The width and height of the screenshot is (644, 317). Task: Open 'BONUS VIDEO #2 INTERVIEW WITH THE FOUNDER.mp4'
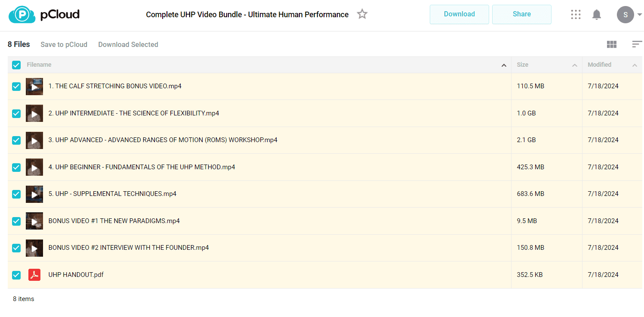(x=129, y=248)
